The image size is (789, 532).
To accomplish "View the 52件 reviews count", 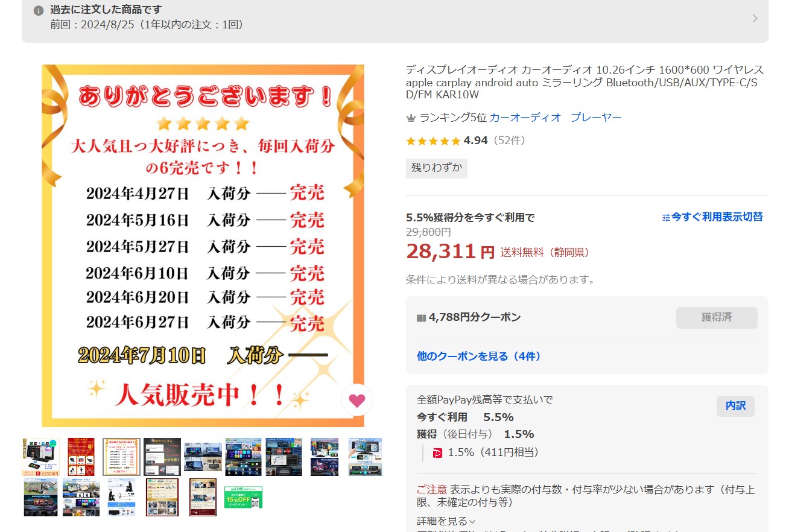I will coord(509,141).
